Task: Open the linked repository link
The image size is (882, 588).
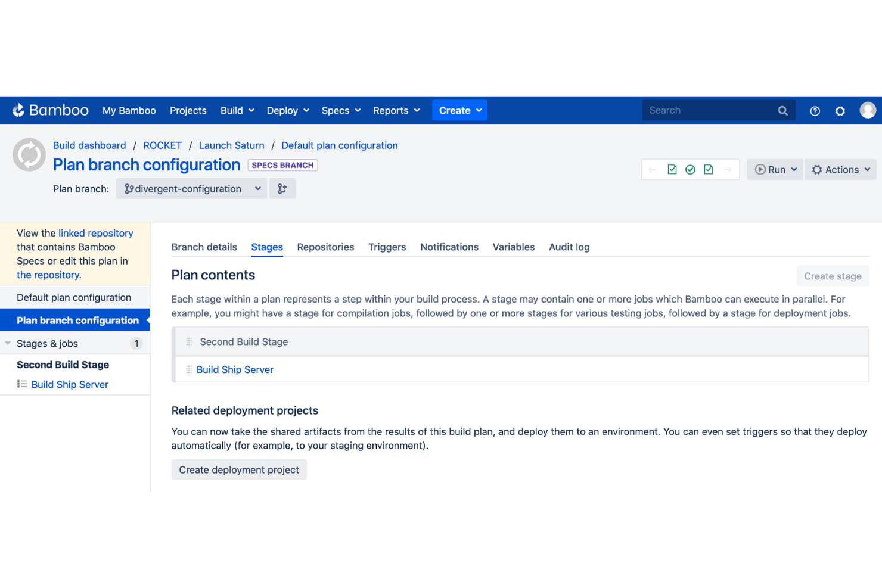Action: point(97,233)
